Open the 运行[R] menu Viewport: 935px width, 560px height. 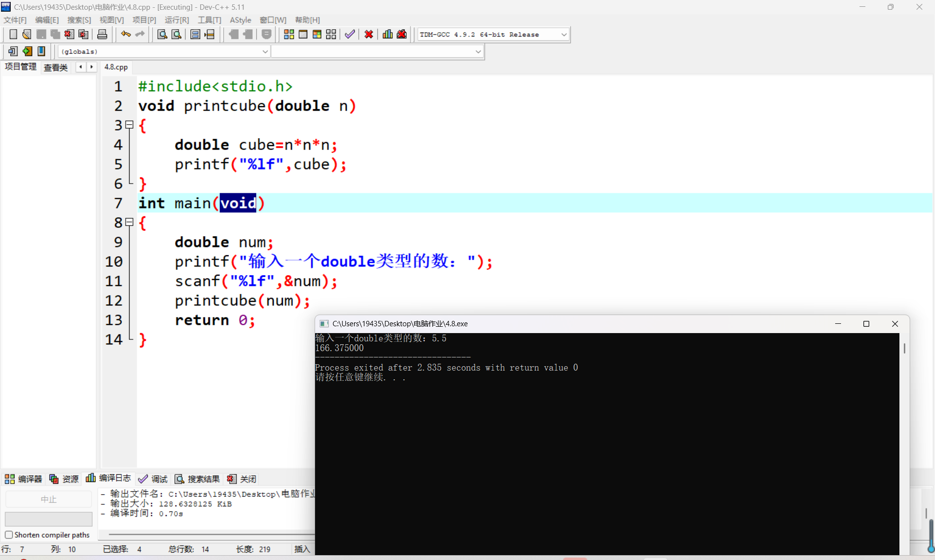[176, 20]
